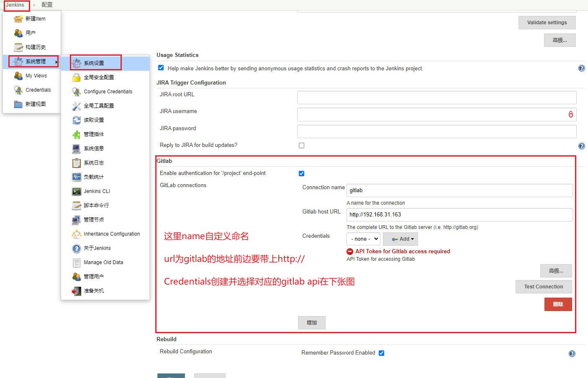
Task: Expand the Jenkins breadcrumb arrow
Action: click(34, 5)
